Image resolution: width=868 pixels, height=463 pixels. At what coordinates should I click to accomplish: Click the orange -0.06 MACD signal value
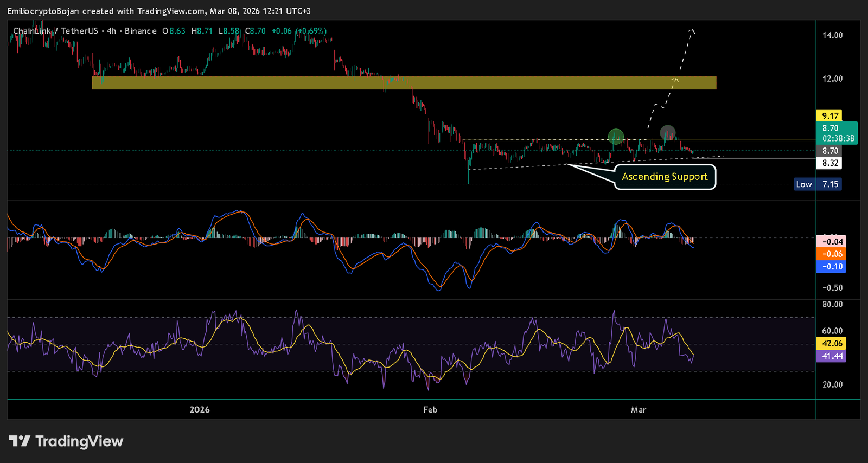(x=831, y=254)
